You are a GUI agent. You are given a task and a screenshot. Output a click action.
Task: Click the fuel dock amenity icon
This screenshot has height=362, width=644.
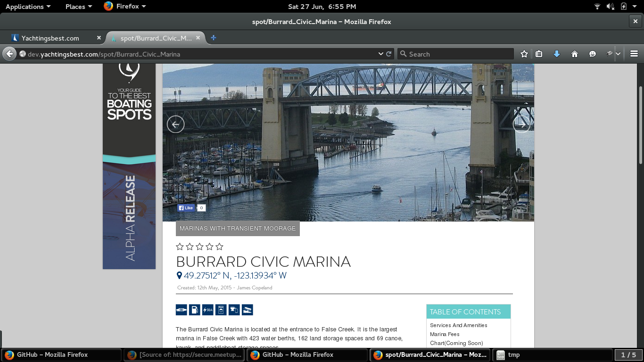[x=194, y=310]
